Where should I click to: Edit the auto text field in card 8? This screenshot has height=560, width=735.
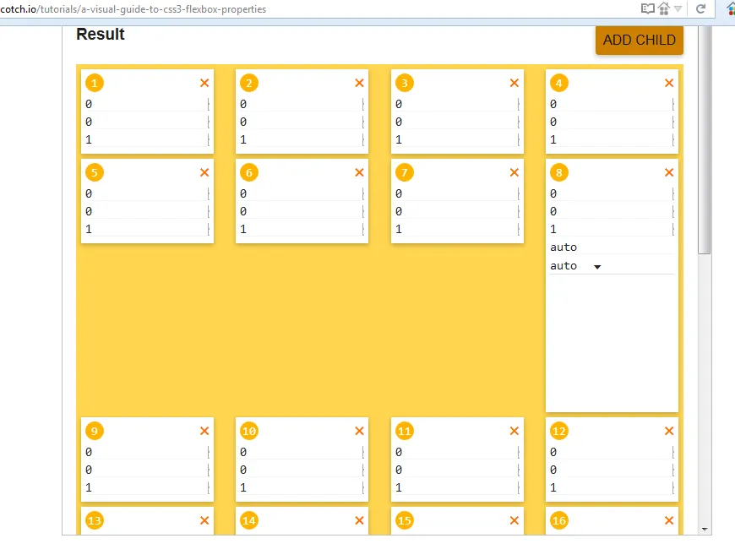tap(612, 247)
